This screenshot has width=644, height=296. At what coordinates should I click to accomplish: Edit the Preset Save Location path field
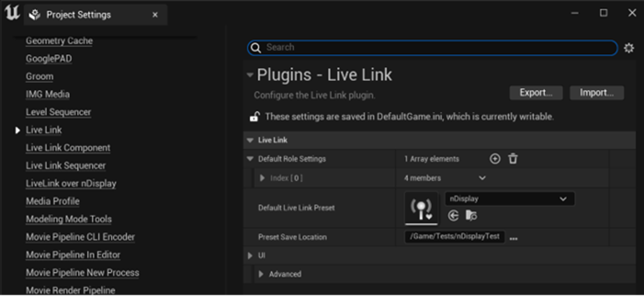point(455,237)
